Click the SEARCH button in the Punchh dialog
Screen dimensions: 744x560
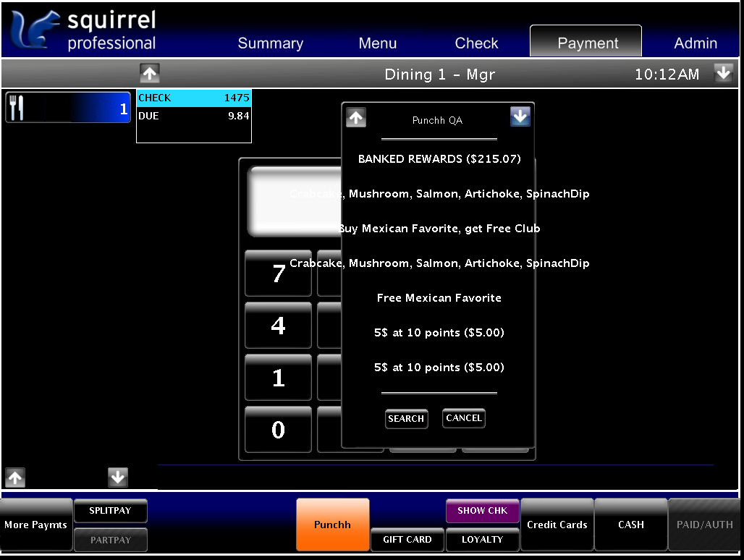point(407,419)
